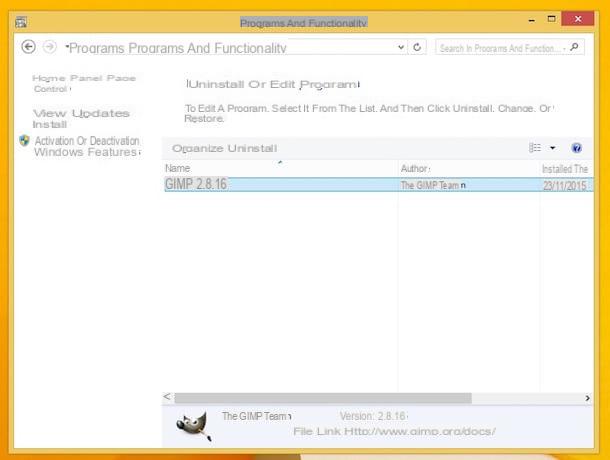Click Uninstall in the toolbar
Screen dimensions: 610x460
click(252, 148)
